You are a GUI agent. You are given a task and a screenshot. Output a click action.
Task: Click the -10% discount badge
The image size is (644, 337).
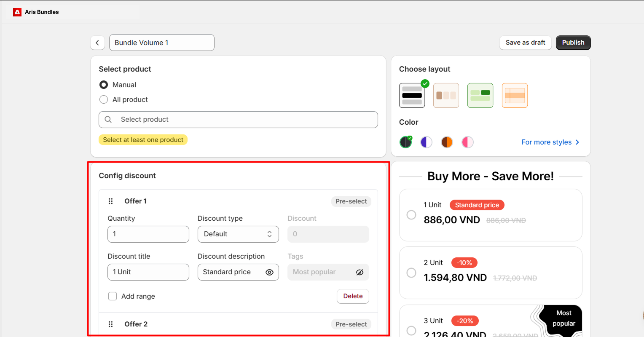(464, 263)
